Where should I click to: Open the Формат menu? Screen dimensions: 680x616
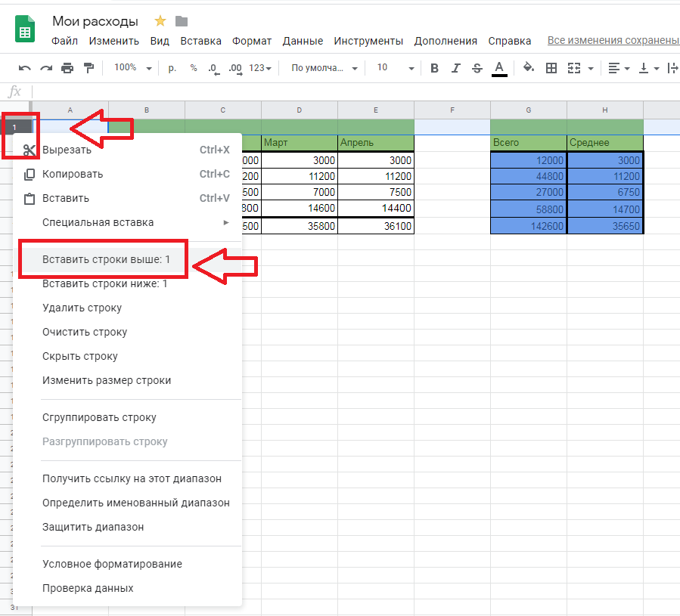tap(252, 41)
